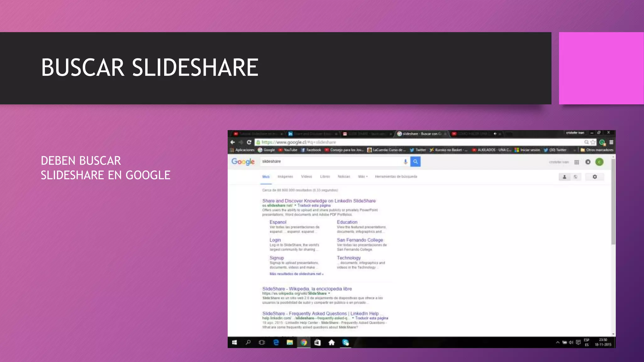Open the Signup sitelink
Screen dimensions: 644x362
coord(277,258)
